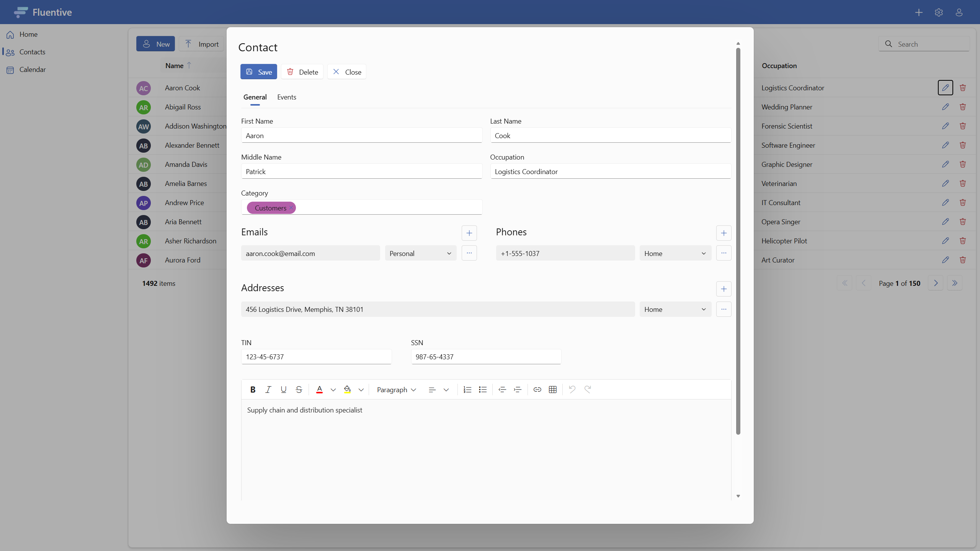Switch to the Events tab
This screenshot has height=551, width=980.
tap(287, 97)
